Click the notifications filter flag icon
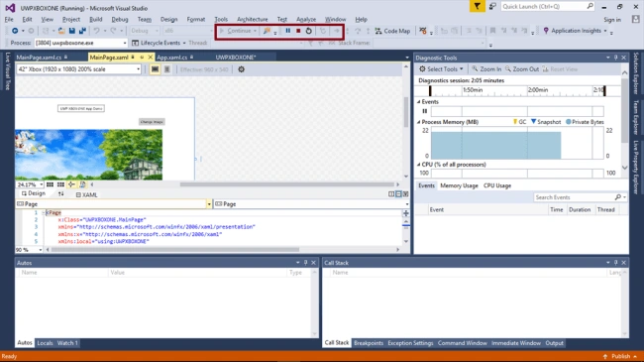Viewport: 644px width, 362px height. click(x=477, y=6)
